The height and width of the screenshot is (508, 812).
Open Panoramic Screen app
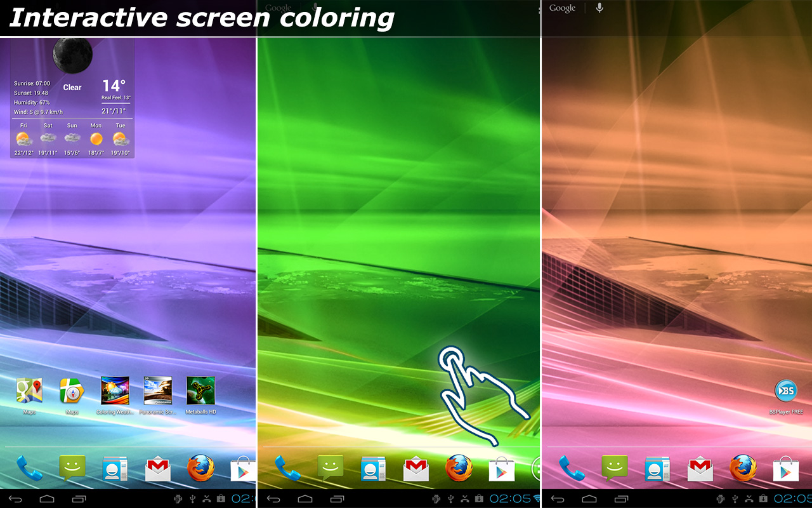pyautogui.click(x=158, y=391)
